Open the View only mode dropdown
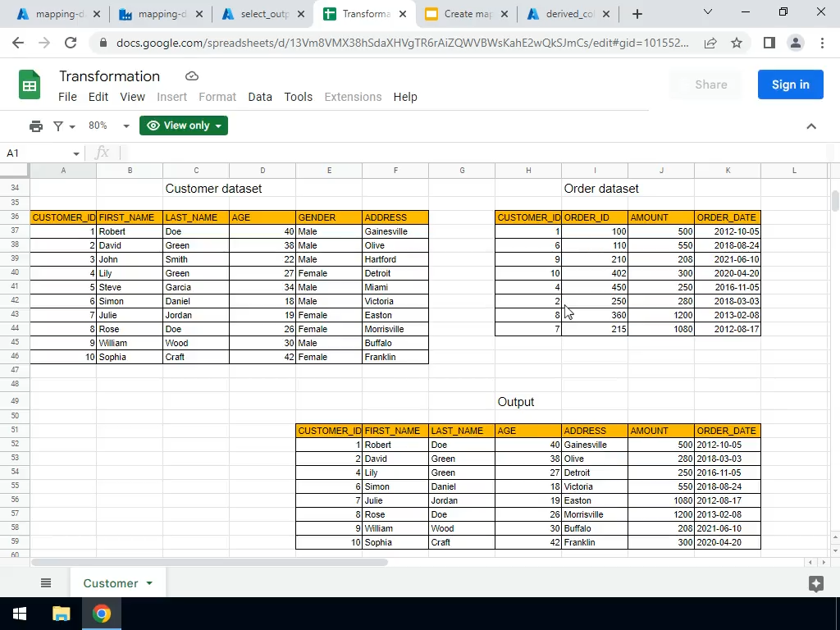 (x=184, y=126)
